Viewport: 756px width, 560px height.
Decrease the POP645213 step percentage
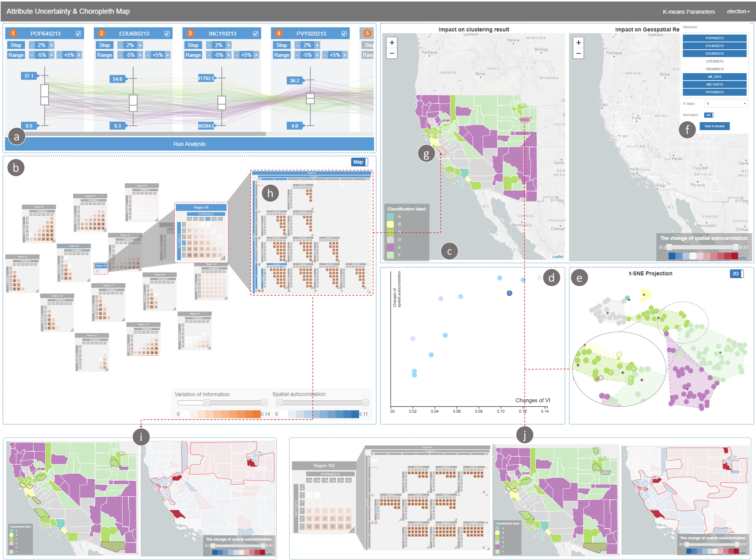tap(32, 45)
